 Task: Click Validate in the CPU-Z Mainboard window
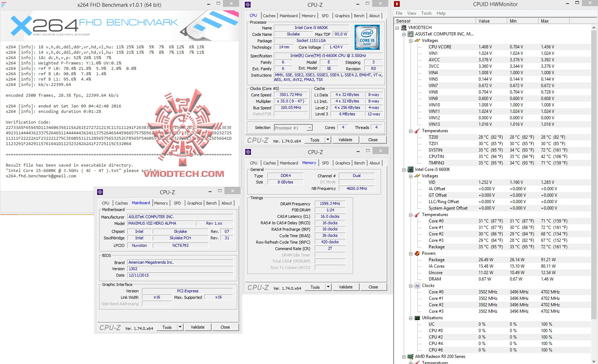[x=198, y=327]
